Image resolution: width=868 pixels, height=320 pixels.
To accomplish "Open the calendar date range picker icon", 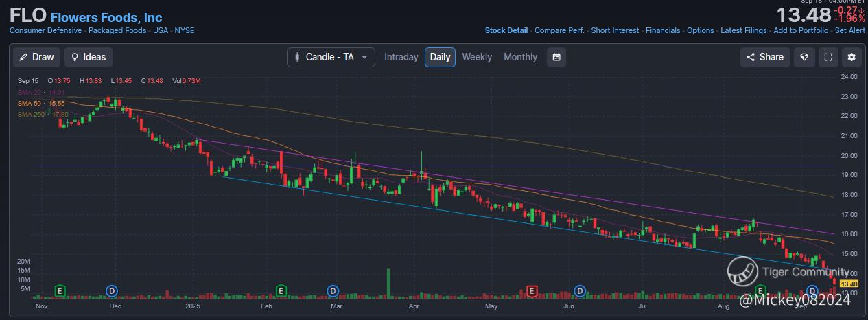I will click(x=556, y=57).
